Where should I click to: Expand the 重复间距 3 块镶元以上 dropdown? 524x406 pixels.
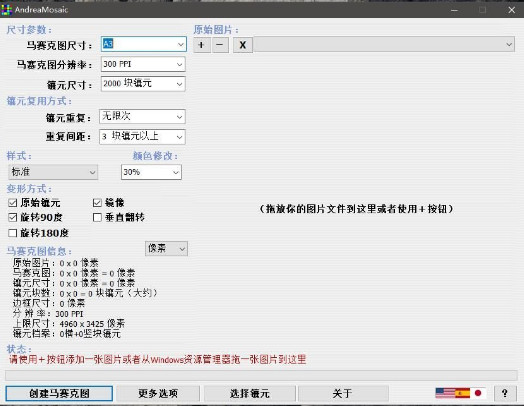click(142, 137)
